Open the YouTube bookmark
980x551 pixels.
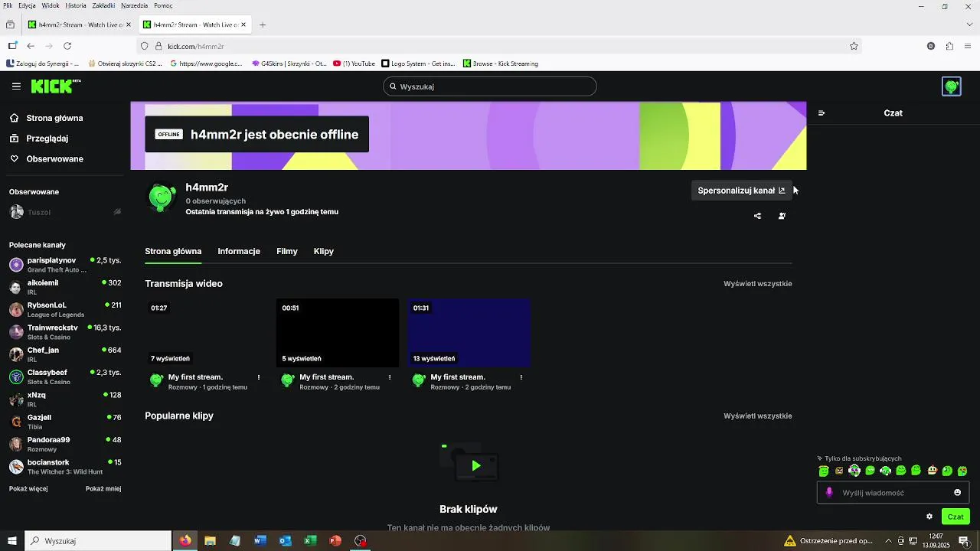point(354,64)
